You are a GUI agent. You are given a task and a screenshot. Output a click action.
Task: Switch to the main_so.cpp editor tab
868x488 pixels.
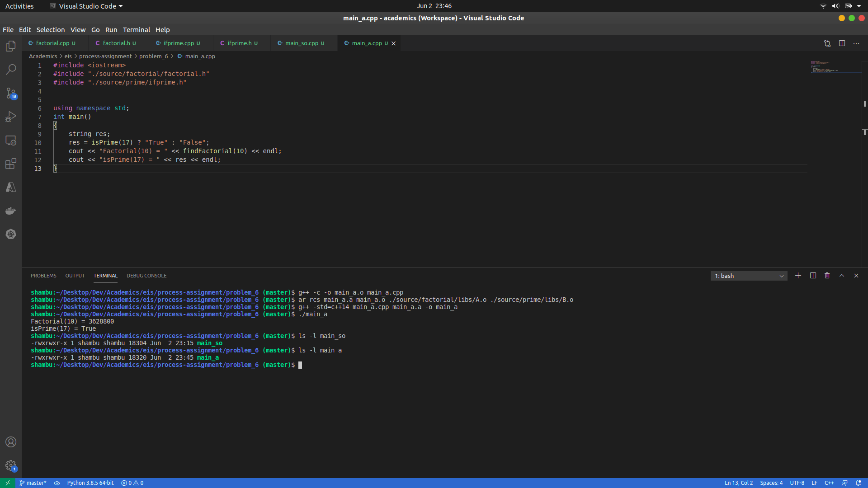pos(302,43)
